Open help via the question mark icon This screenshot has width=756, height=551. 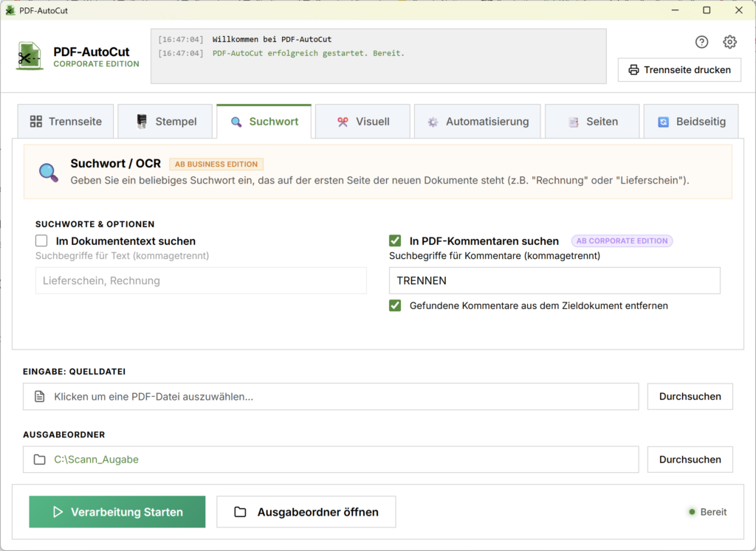coord(701,42)
